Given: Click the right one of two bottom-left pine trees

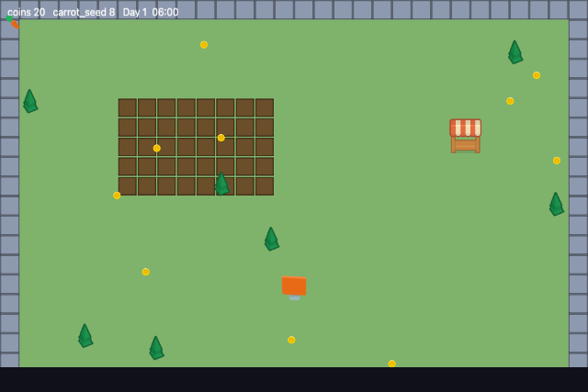Looking at the screenshot, I should tap(156, 348).
